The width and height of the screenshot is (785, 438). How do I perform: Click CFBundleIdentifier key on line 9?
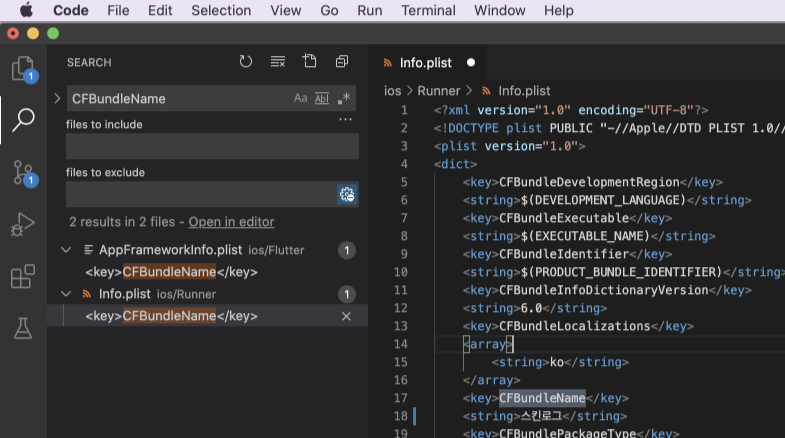(564, 254)
